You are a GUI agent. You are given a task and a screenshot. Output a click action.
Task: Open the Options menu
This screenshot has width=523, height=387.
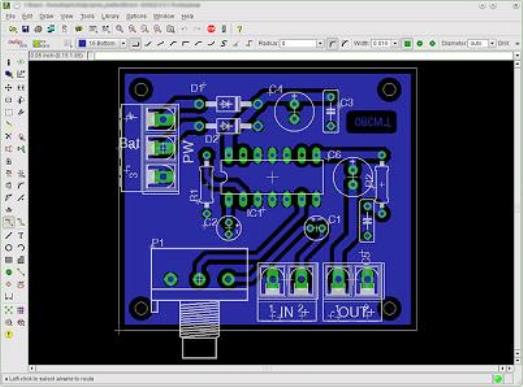[136, 16]
